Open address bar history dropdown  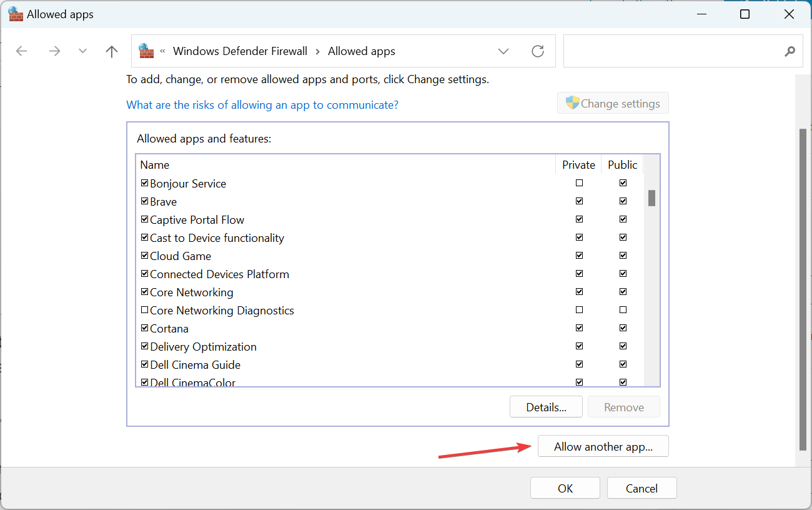tap(503, 51)
